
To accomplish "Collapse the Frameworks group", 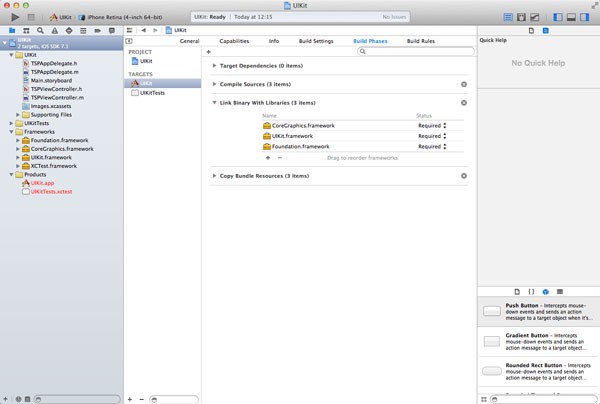I will (11, 132).
